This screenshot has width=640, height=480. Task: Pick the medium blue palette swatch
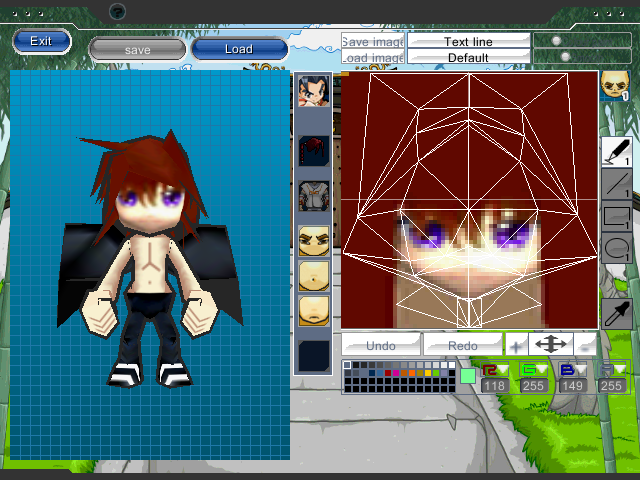pos(380,373)
